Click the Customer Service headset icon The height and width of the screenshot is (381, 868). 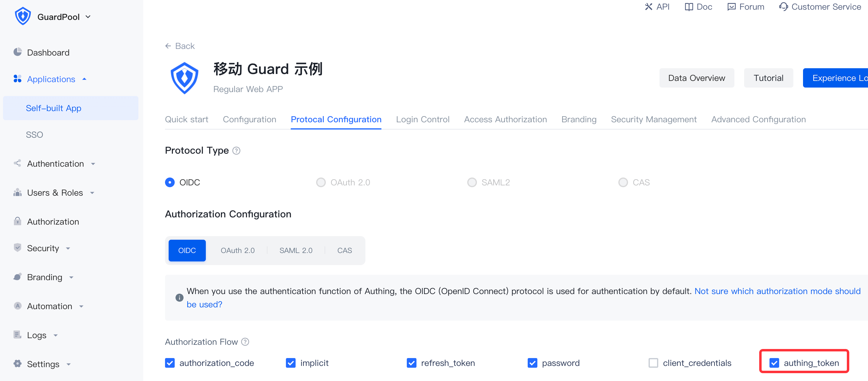tap(783, 7)
